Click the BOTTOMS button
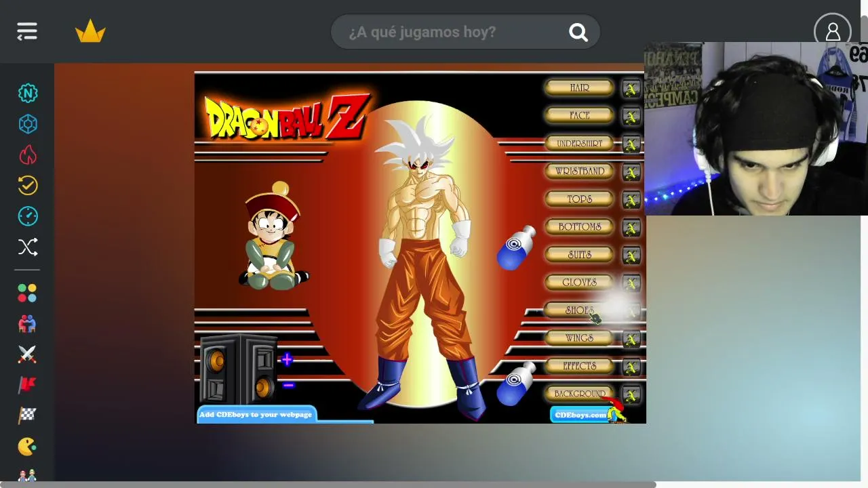The image size is (868, 488). 579,226
